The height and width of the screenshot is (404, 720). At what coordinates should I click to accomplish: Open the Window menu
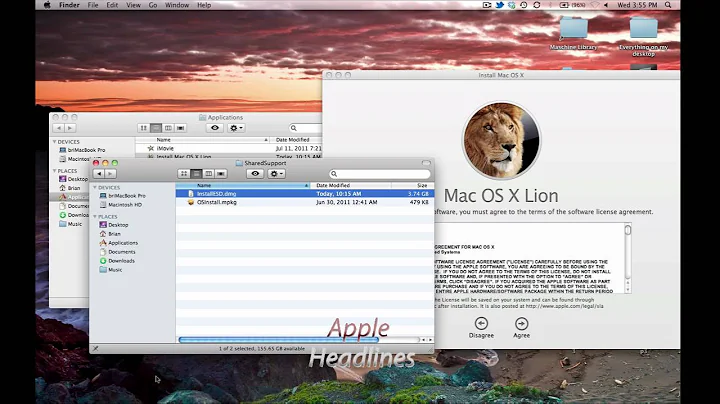[x=177, y=5]
